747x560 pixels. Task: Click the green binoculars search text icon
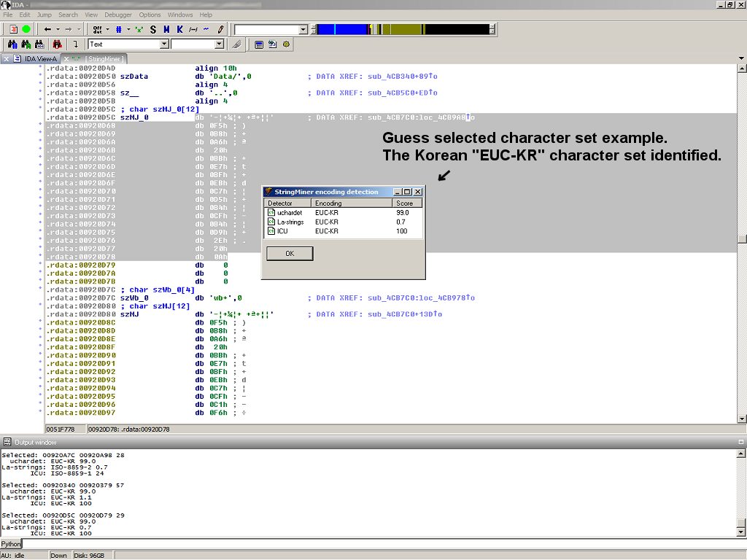pos(26,44)
